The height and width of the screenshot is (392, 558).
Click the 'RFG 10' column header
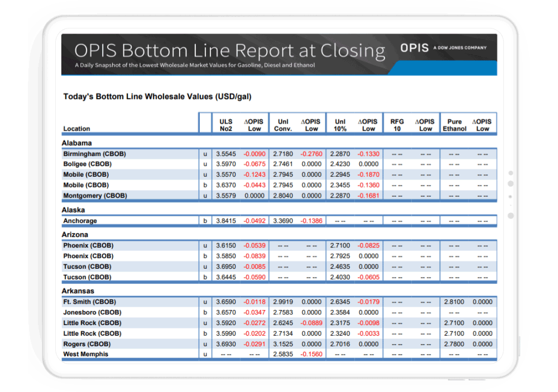point(397,125)
